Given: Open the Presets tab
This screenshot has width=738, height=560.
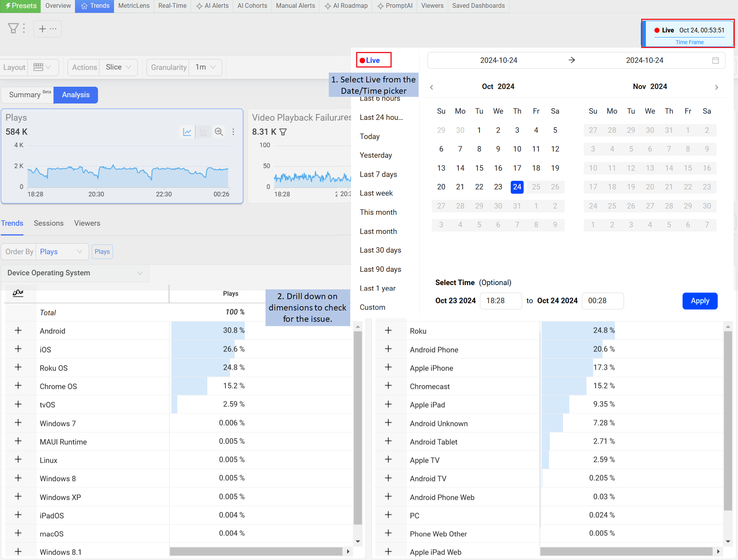Looking at the screenshot, I should [x=20, y=6].
